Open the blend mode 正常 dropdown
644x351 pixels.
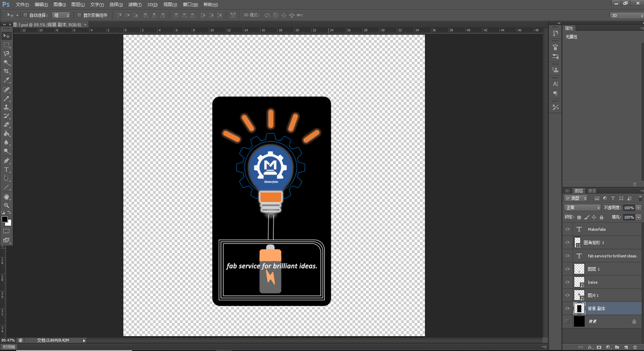(582, 208)
